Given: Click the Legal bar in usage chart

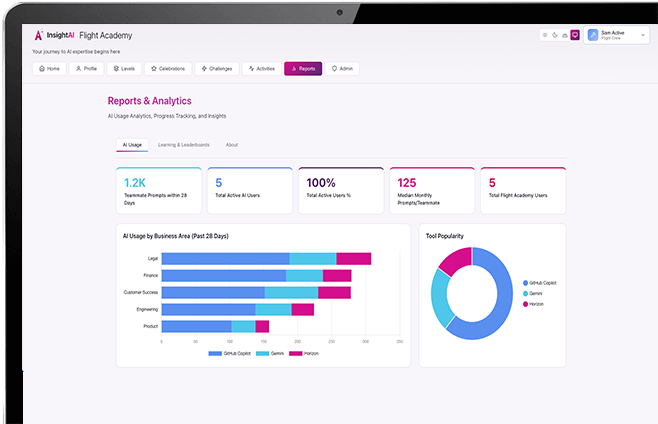Looking at the screenshot, I should [265, 259].
